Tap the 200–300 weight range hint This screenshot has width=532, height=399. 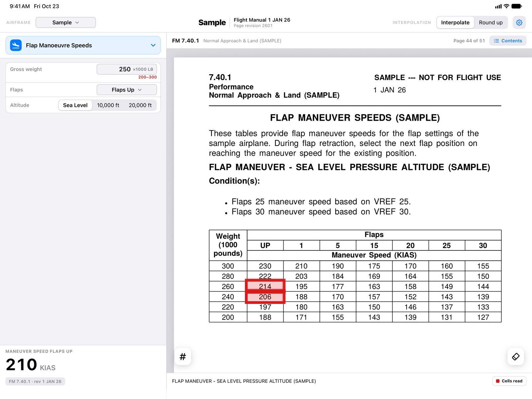(147, 77)
